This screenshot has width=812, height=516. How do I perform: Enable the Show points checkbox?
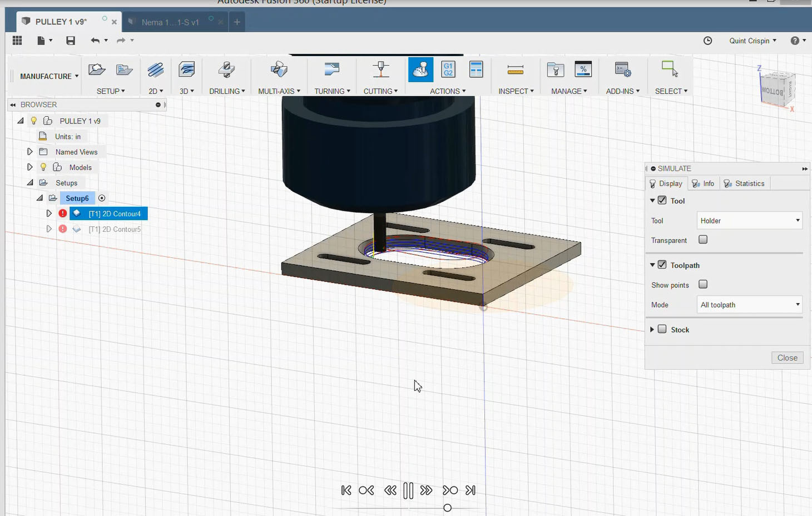click(703, 284)
